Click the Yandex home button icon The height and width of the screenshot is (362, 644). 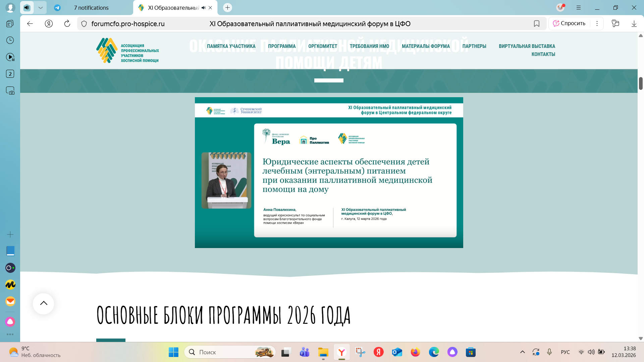click(49, 23)
